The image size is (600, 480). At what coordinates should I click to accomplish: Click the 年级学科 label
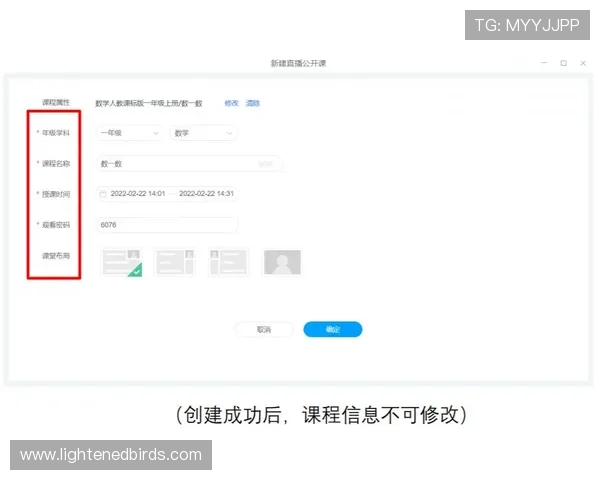pyautogui.click(x=56, y=133)
